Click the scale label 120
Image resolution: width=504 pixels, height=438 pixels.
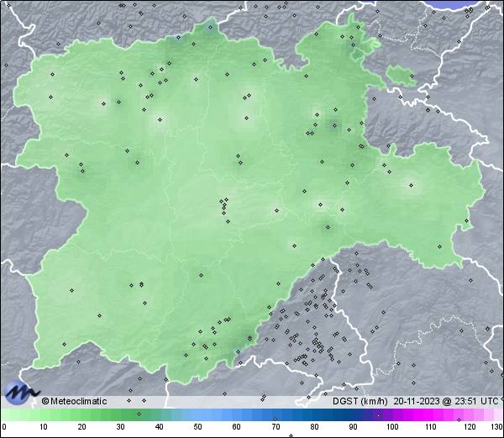click(x=470, y=427)
